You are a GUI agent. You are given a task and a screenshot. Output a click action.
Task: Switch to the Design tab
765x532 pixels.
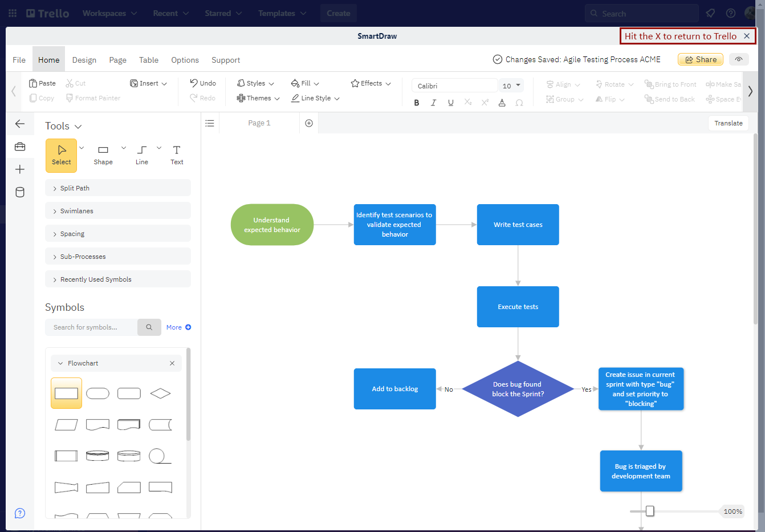(x=84, y=59)
